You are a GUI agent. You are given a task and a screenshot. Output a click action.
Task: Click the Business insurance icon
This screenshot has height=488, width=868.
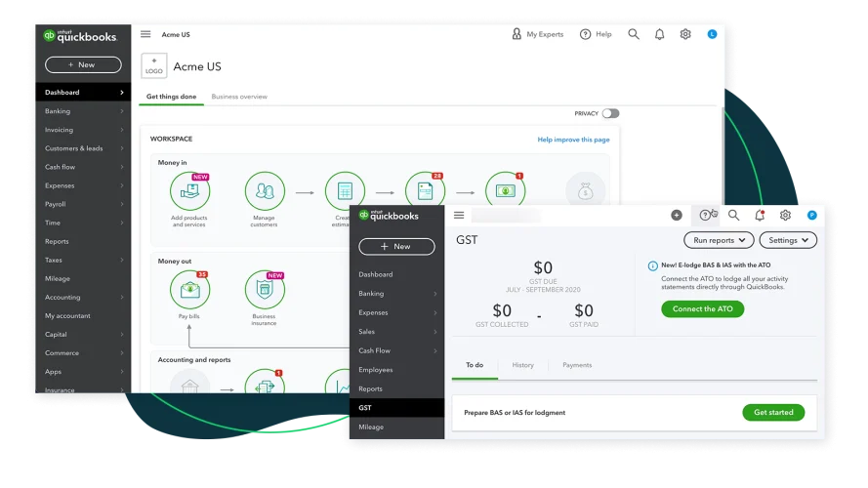[x=265, y=290]
